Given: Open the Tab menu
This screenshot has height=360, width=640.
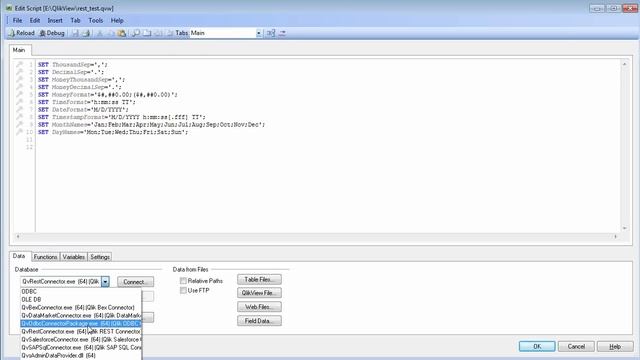Looking at the screenshot, I should pyautogui.click(x=75, y=20).
